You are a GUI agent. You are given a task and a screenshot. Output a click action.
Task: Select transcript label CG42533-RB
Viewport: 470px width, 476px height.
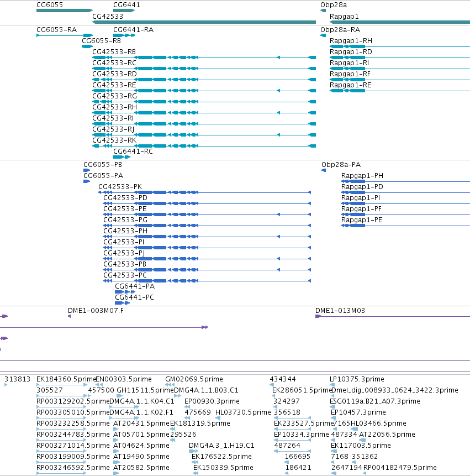114,52
